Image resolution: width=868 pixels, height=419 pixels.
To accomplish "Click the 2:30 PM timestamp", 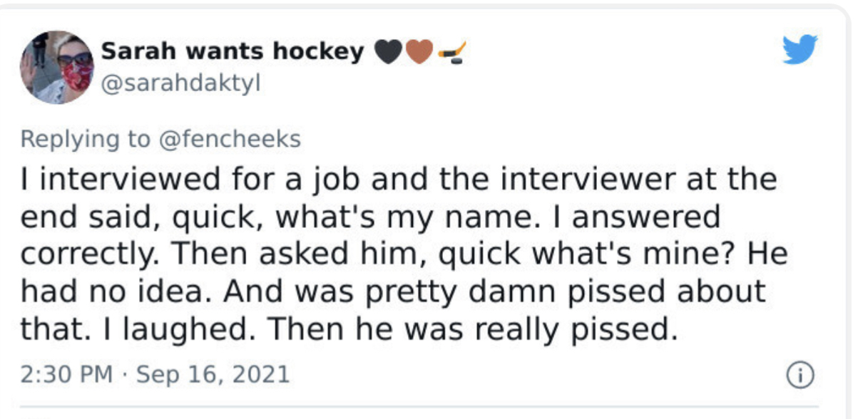I will coord(66,374).
